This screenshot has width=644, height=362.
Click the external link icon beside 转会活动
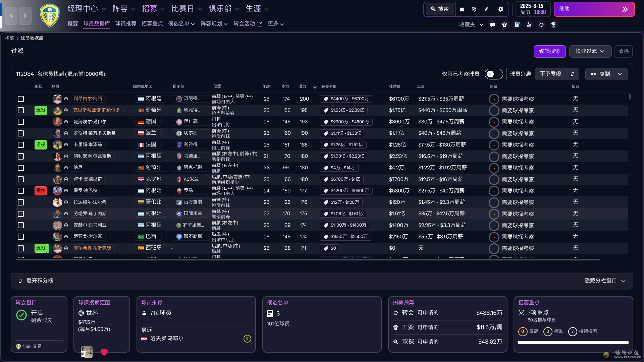[x=260, y=24]
